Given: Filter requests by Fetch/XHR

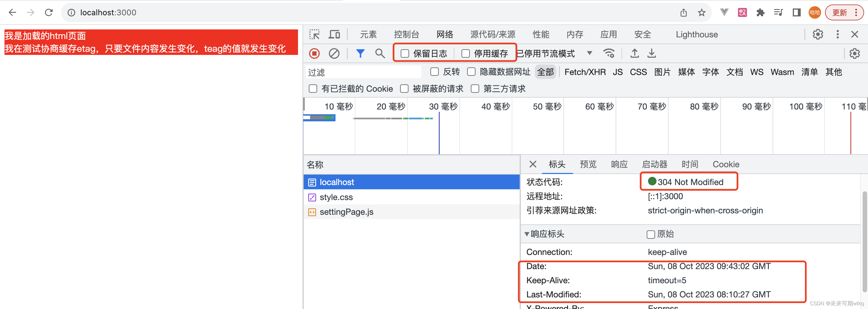Looking at the screenshot, I should tap(585, 72).
